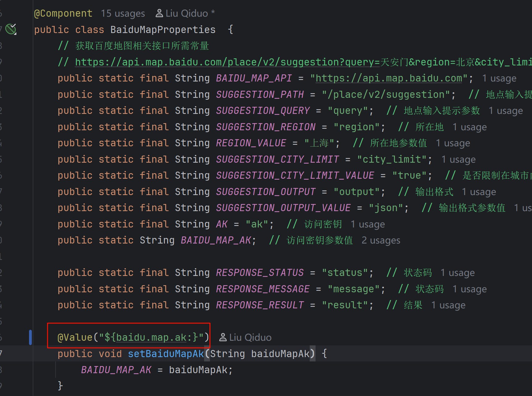Click SUGGESTION_CITY_LIMIT_VALUE constant name
This screenshot has height=396, width=532.
pos(295,175)
